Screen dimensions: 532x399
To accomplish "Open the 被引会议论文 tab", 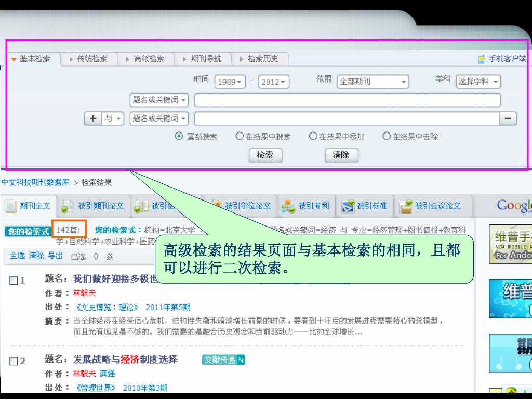I will click(x=433, y=206).
